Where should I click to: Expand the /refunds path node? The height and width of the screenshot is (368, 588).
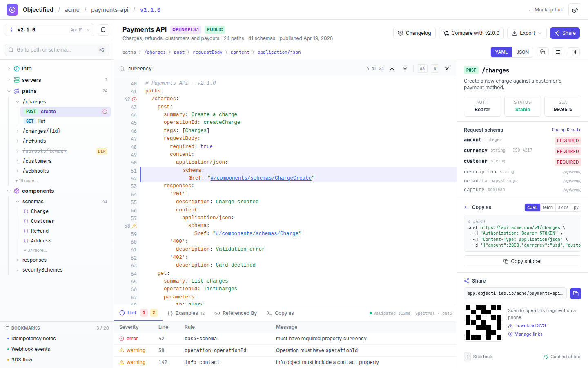pos(18,141)
